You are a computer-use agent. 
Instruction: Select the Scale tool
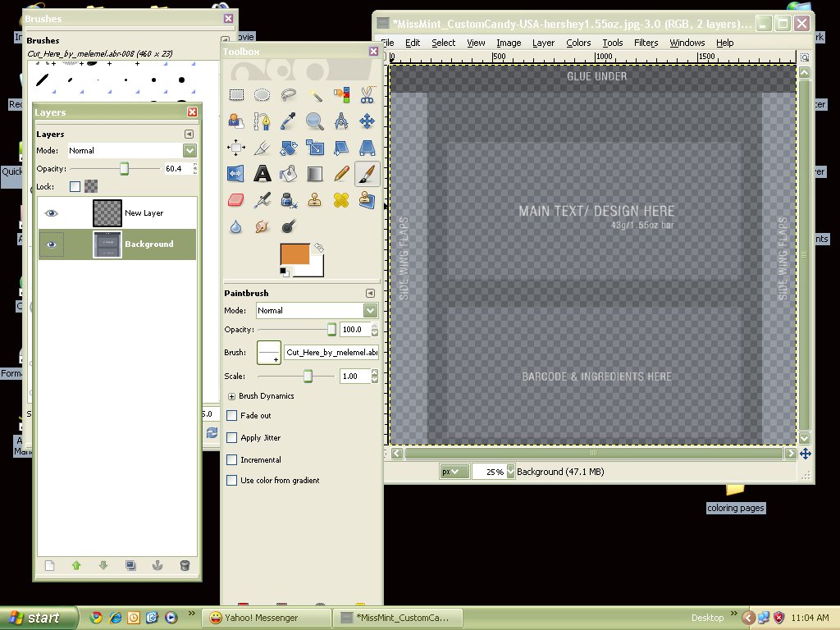pos(315,148)
